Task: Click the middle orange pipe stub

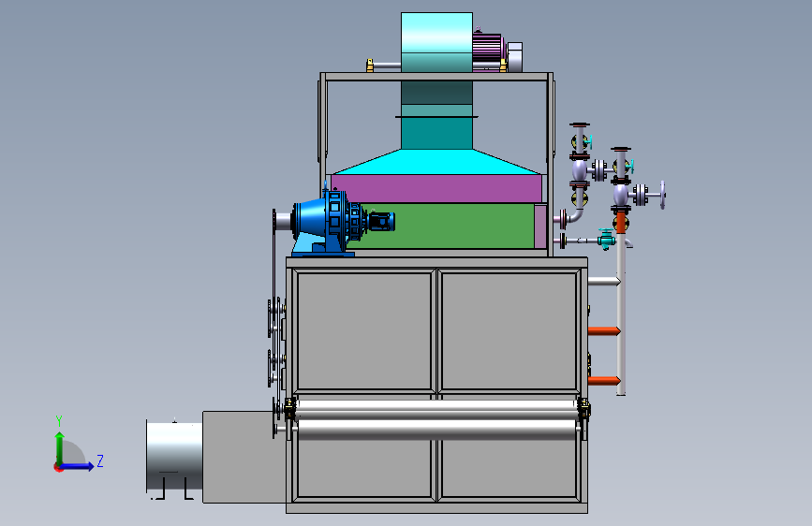Action: [604, 331]
